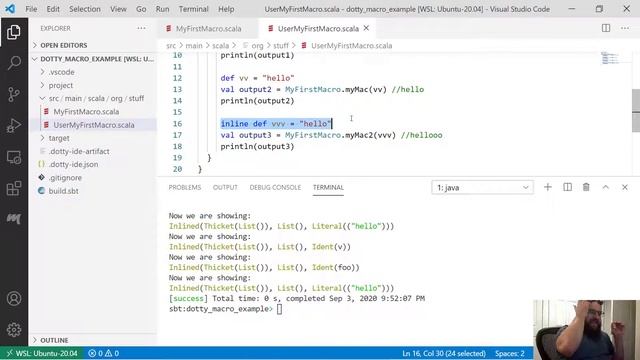The height and width of the screenshot is (360, 640).
Task: Switch to the PROBLEMS panel tab
Action: coord(184,187)
